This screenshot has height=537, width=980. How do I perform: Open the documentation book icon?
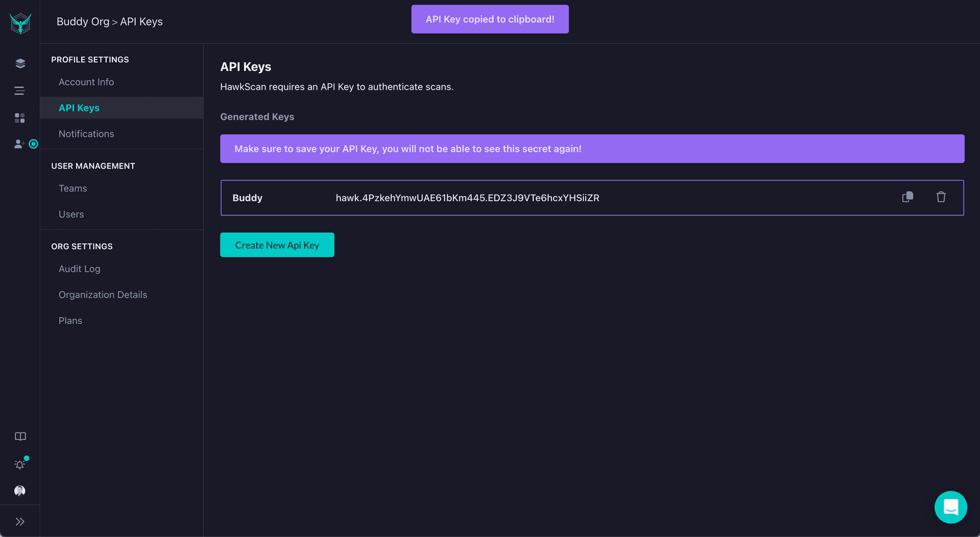(20, 436)
